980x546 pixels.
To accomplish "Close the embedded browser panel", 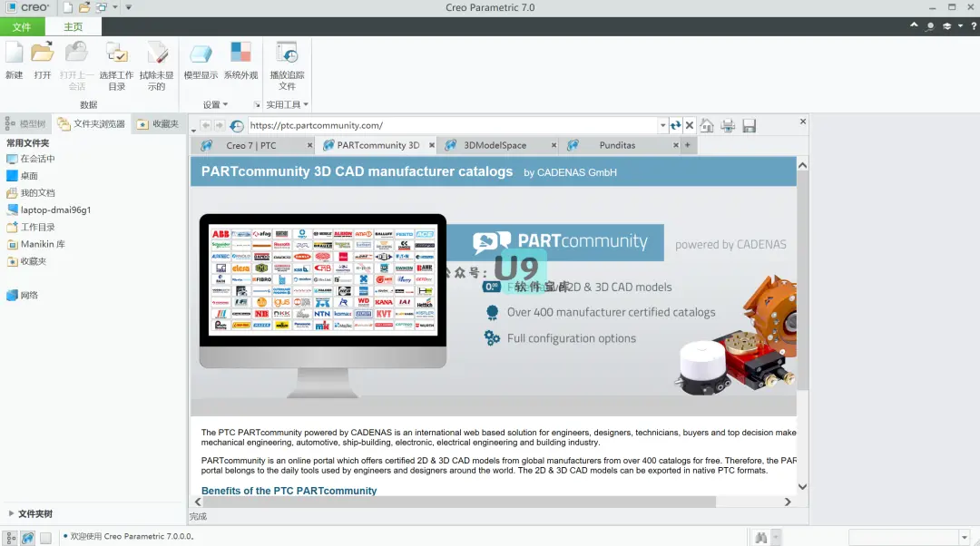I will [x=802, y=122].
